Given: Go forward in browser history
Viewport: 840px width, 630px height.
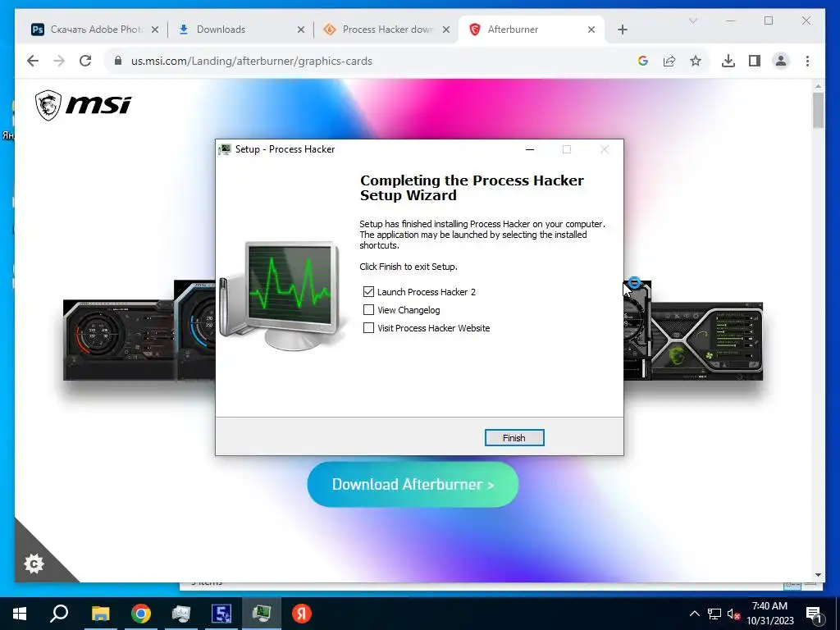Looking at the screenshot, I should [59, 61].
